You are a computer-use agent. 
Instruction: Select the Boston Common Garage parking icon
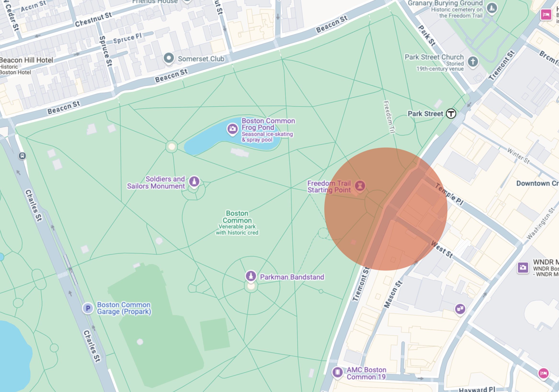[x=88, y=308]
